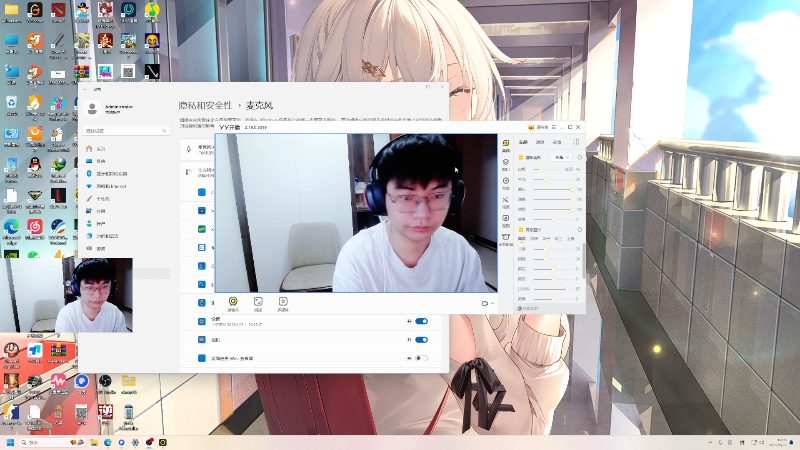The height and width of the screenshot is (450, 800).
Task: Switch to the third tab of YY beauty panel
Action: 557,142
